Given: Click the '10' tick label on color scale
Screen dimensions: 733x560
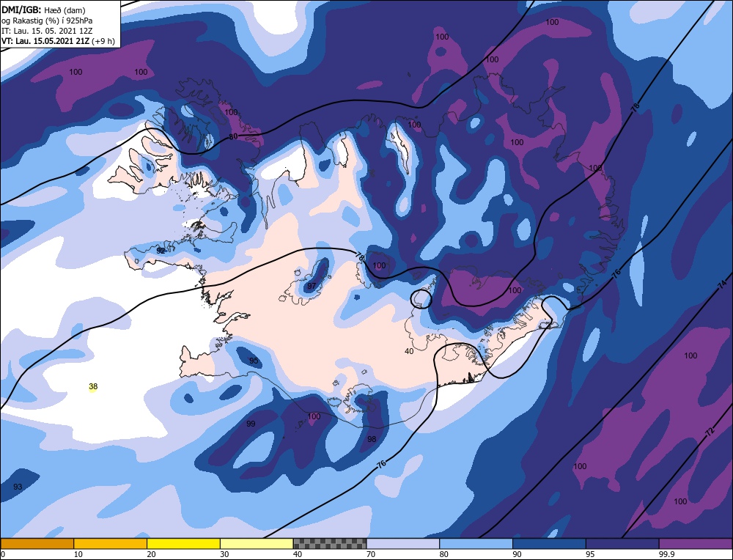Looking at the screenshot, I should click(x=78, y=554).
